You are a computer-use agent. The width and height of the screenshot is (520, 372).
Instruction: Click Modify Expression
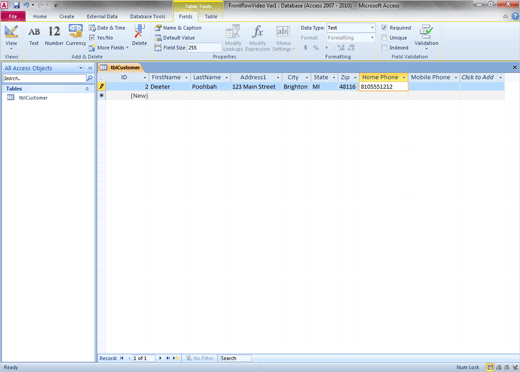click(x=257, y=38)
